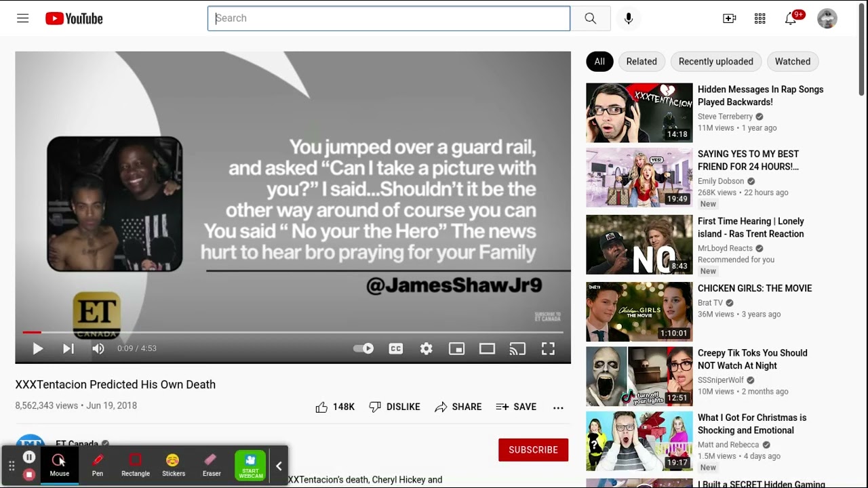Open Matt and Rebecca channel name
The image size is (868, 488).
pyautogui.click(x=728, y=445)
